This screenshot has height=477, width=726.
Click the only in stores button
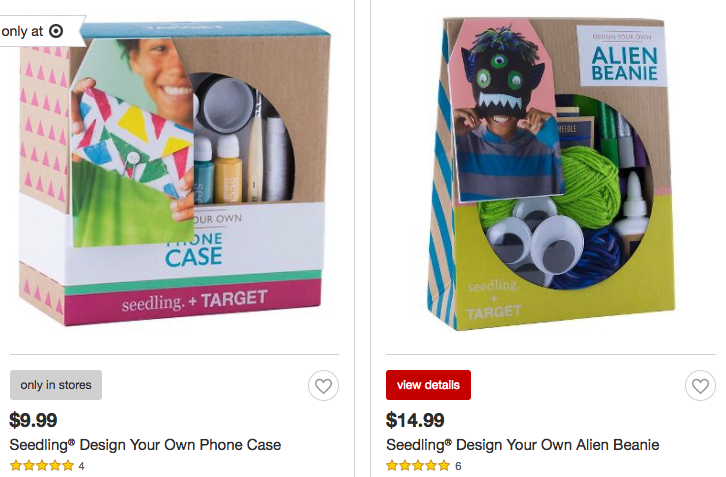click(56, 385)
